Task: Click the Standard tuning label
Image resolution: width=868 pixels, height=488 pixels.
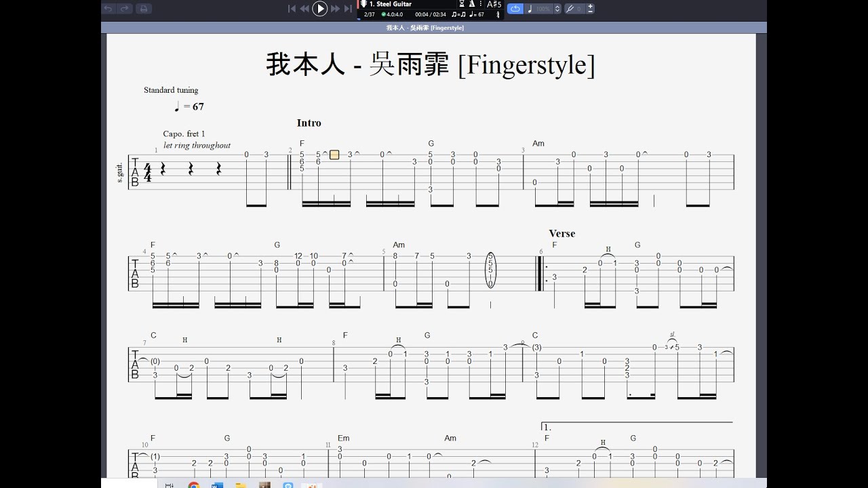Action: click(171, 90)
